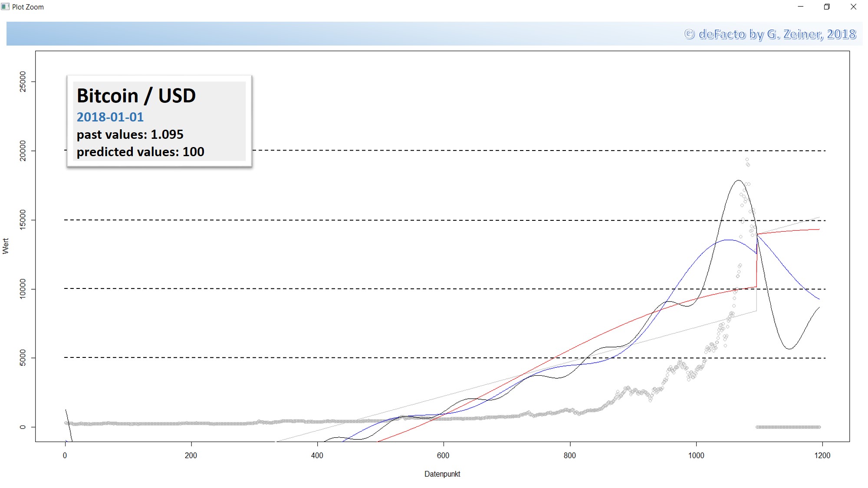Click the black curve's lowest dip near 5000
The width and height of the screenshot is (868, 488).
pos(789,348)
